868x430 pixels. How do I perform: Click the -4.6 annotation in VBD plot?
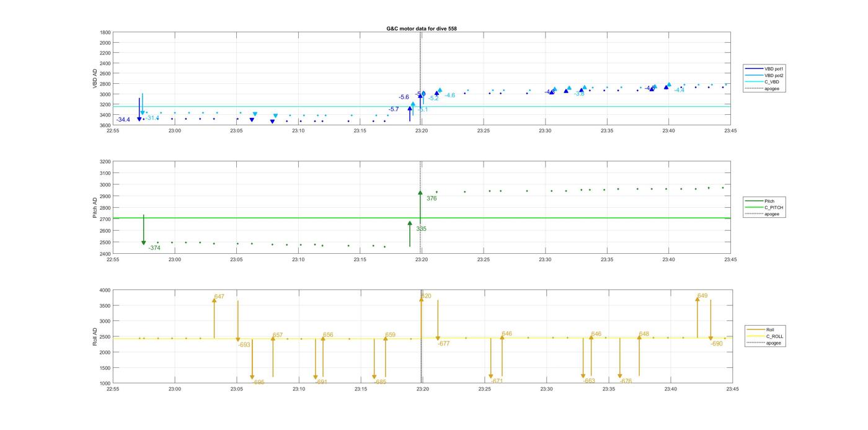coord(449,96)
